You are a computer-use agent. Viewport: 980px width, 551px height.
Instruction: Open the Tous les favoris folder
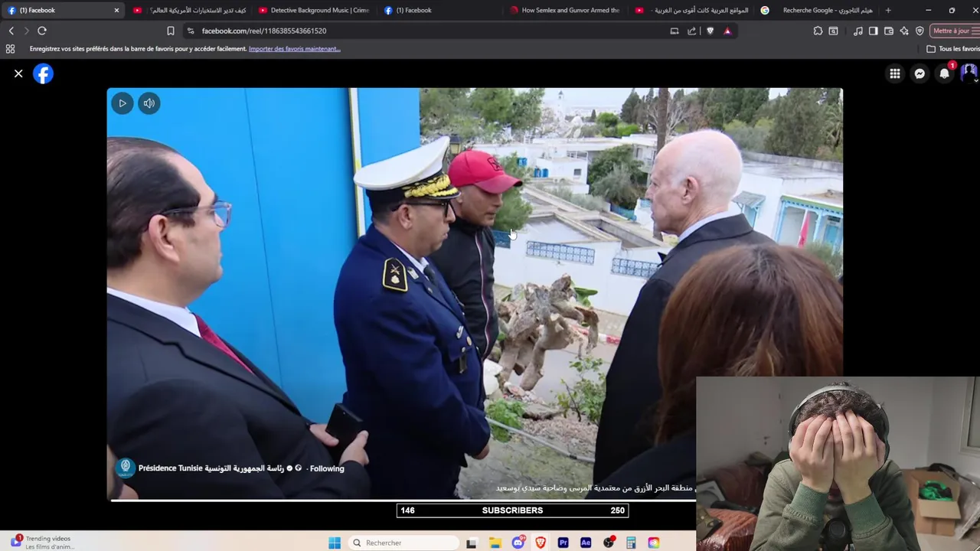tap(952, 48)
